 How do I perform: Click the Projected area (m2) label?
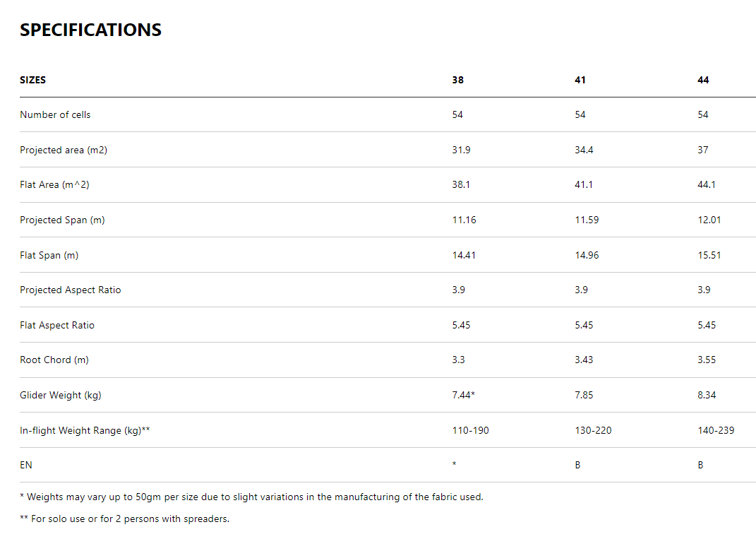point(64,150)
